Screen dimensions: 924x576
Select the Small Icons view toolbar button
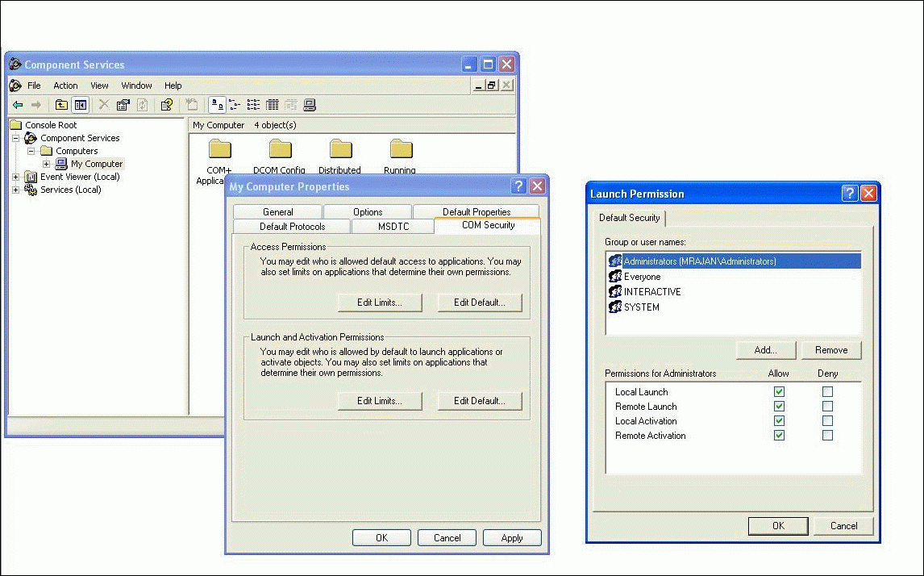[x=235, y=105]
